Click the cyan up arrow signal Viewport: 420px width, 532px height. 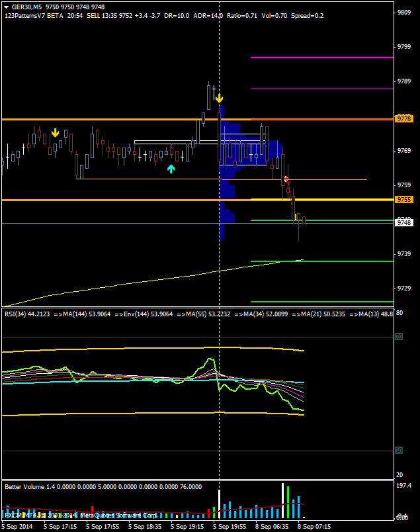[171, 169]
